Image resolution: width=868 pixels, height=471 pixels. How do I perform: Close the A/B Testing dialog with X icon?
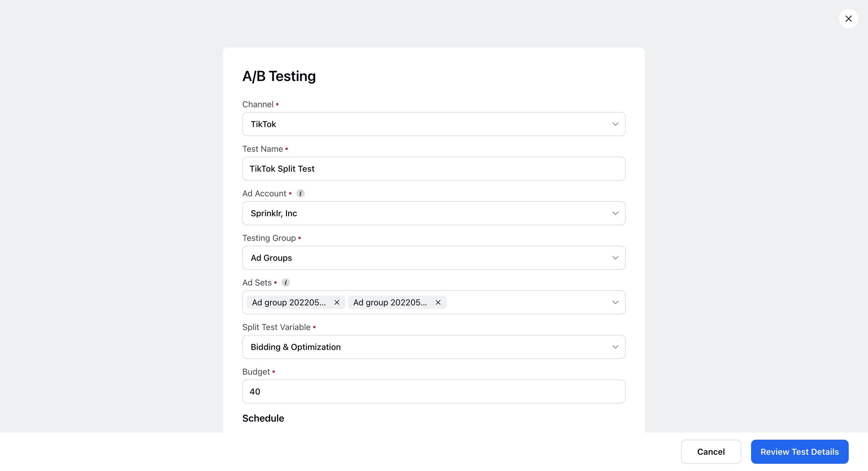[848, 19]
